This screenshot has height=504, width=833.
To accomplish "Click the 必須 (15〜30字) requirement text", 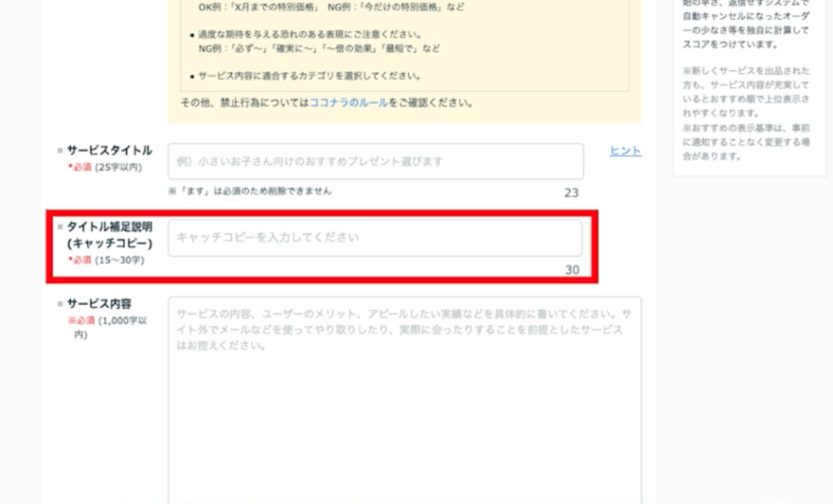I will pos(107,260).
